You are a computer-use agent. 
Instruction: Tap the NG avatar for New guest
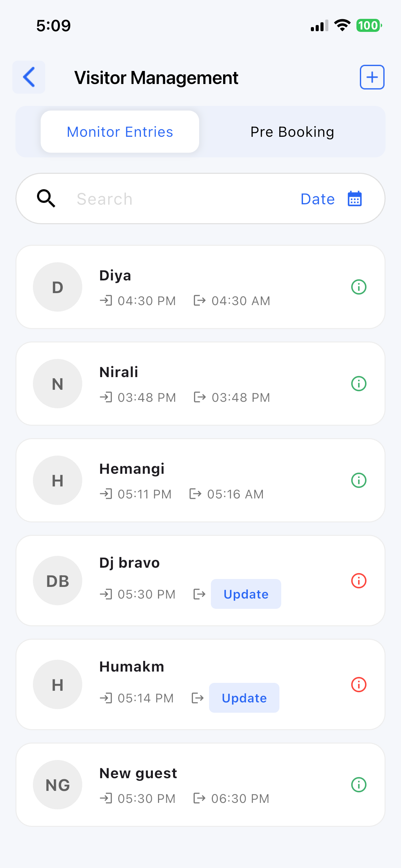(x=58, y=785)
